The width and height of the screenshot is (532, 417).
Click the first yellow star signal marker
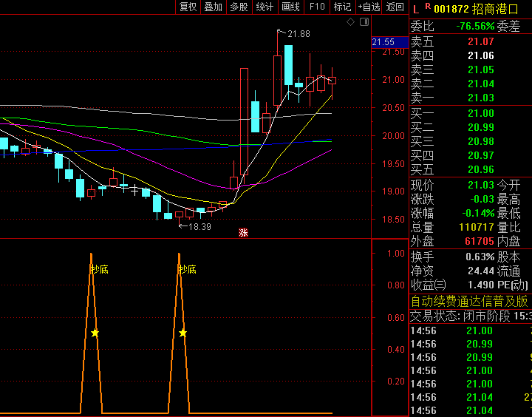coord(95,333)
